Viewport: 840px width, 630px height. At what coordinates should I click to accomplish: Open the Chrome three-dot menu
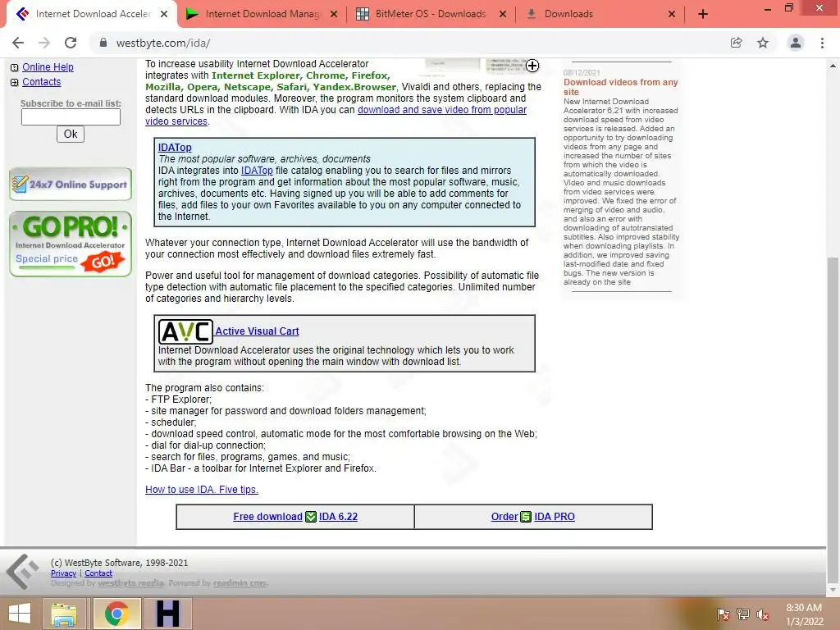822,43
